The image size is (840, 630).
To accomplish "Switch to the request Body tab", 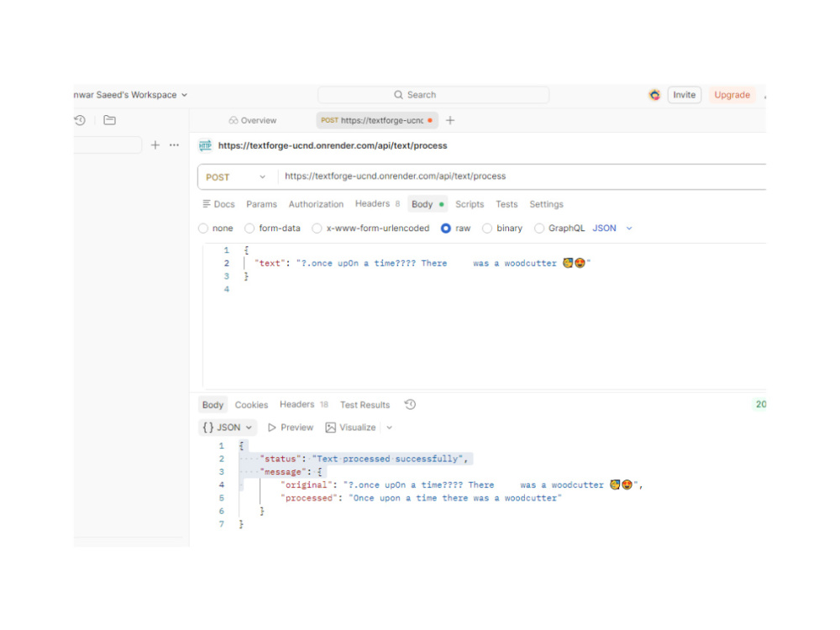I will 428,204.
